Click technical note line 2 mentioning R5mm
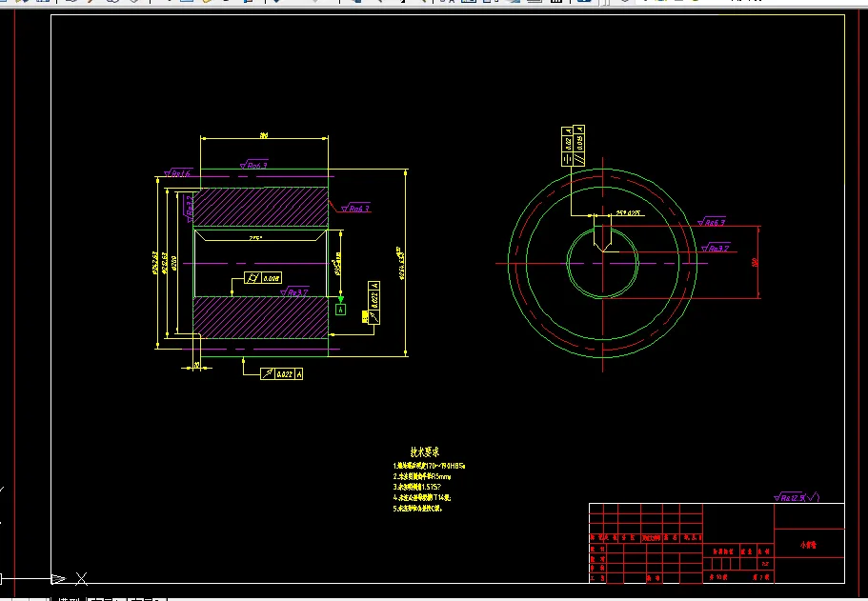 (x=422, y=476)
